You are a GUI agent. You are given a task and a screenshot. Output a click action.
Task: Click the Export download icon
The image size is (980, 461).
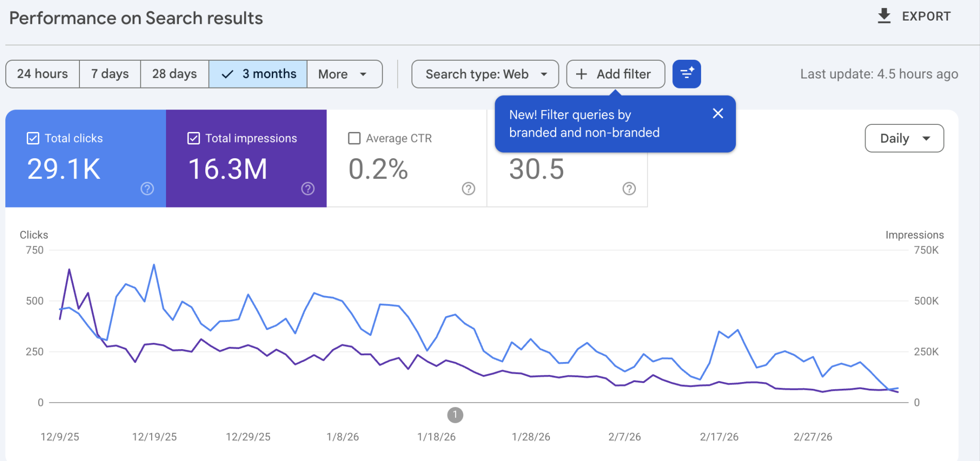pos(884,16)
